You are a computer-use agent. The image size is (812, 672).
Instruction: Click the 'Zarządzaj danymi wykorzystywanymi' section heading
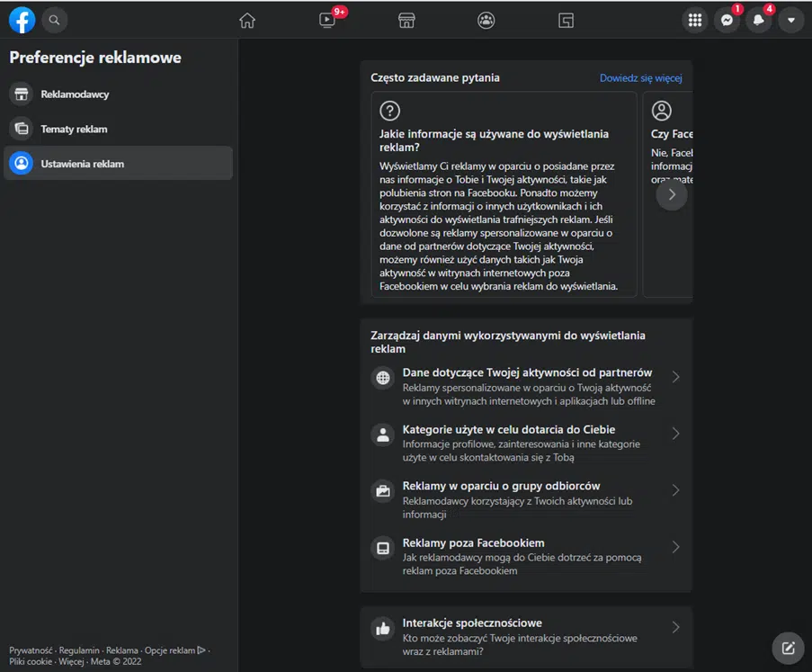508,342
